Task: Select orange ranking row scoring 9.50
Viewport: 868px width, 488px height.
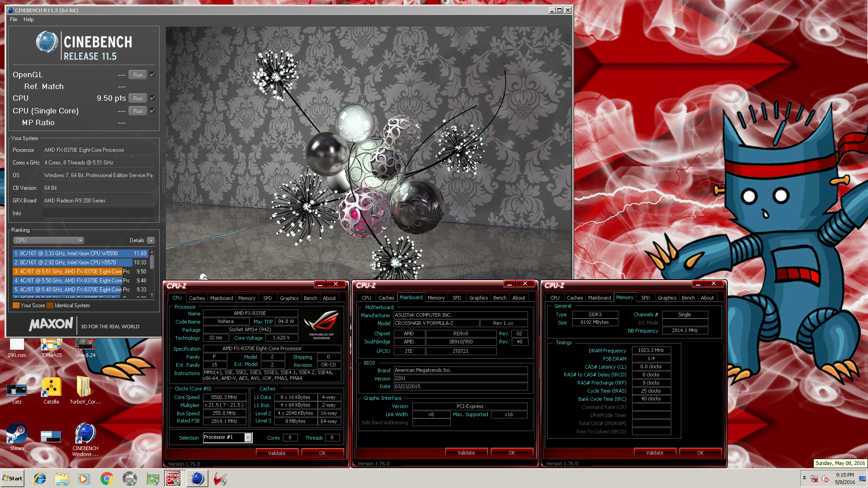Action: coord(80,272)
